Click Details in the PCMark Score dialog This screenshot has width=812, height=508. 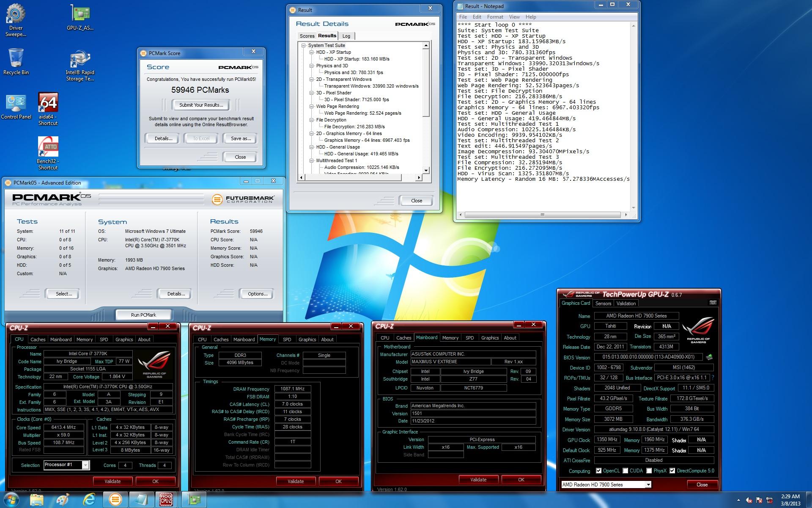coord(163,138)
